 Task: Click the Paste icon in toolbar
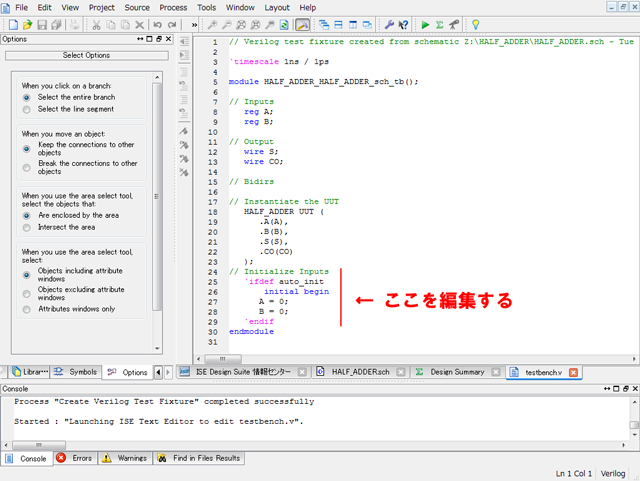125,25
